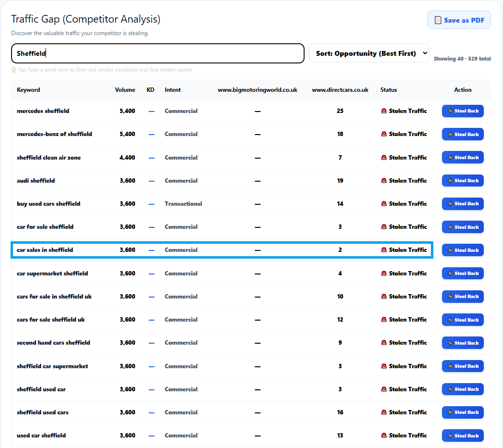
Task: Select the car supermarket sheffield keyword
Action: pos(52,274)
